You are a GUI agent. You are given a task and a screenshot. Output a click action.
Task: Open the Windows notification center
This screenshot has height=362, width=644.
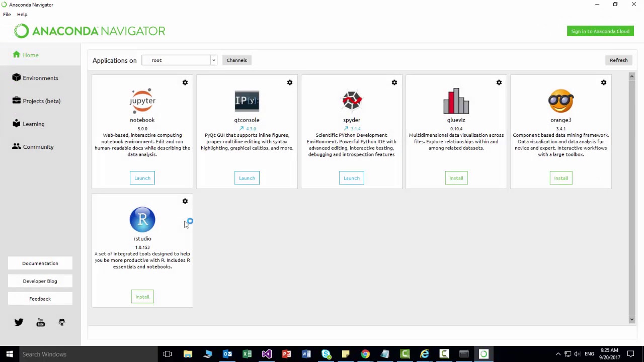click(x=631, y=354)
